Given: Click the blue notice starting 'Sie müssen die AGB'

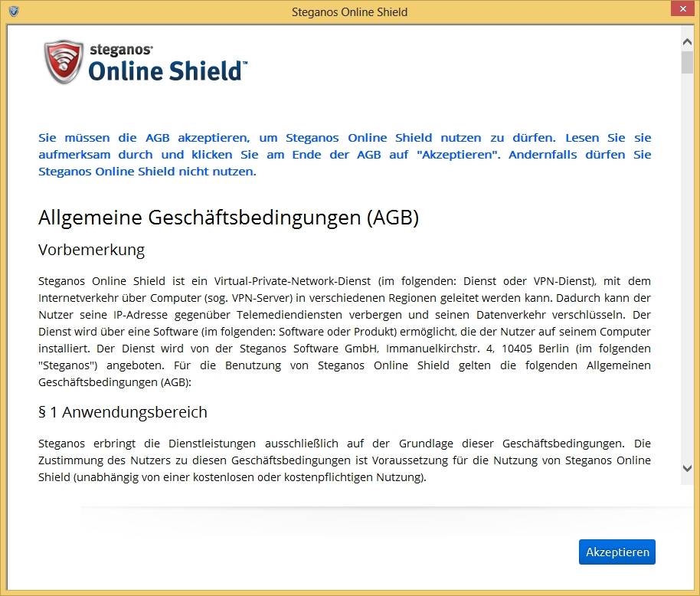Looking at the screenshot, I should pyautogui.click(x=345, y=155).
